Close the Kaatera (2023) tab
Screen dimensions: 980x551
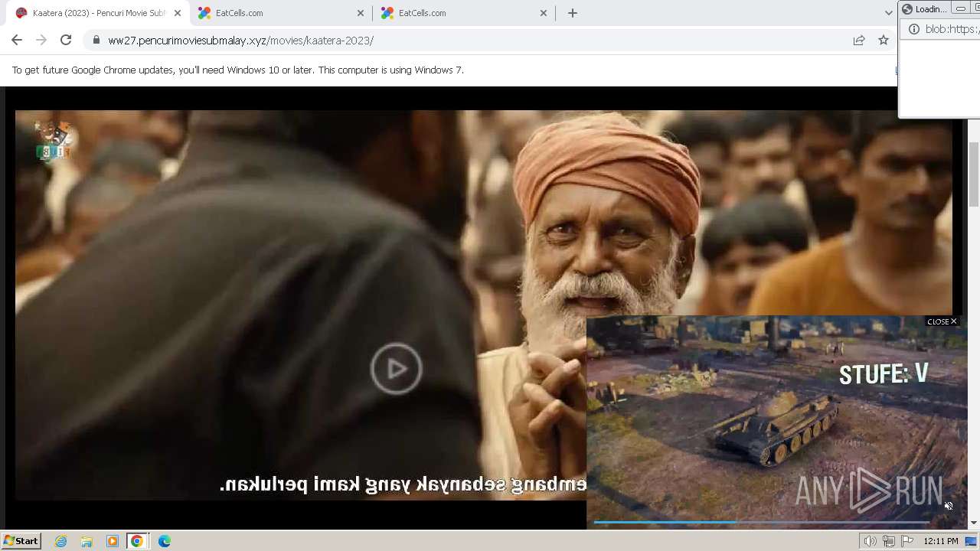178,13
